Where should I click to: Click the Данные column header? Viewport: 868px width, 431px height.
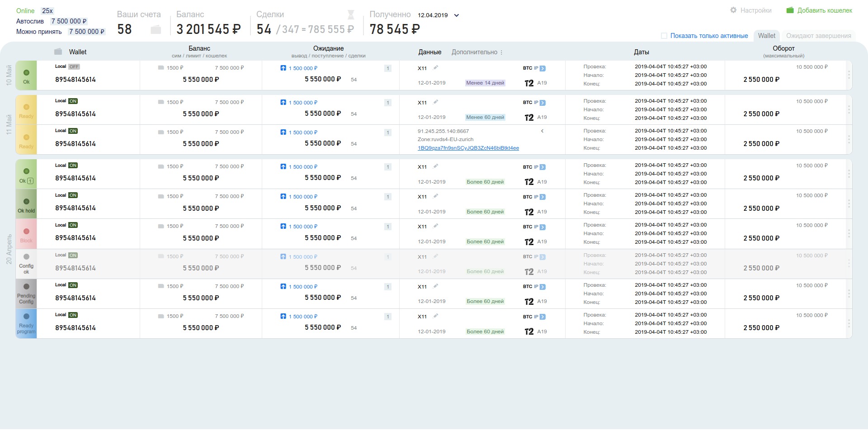tap(429, 52)
